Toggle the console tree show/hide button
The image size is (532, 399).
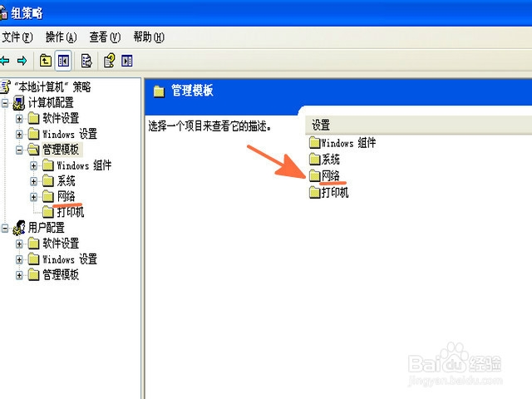[x=63, y=61]
